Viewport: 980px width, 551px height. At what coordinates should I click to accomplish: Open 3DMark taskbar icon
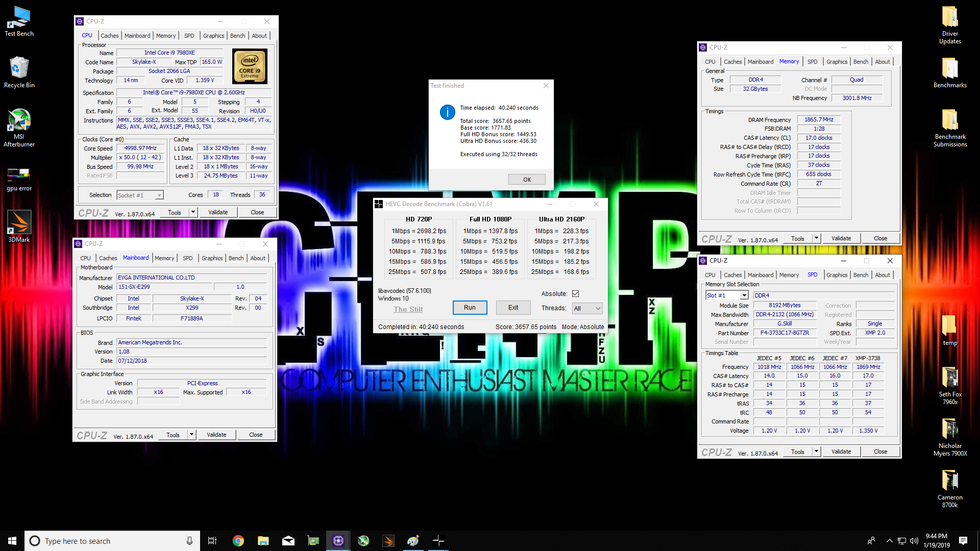click(x=388, y=541)
